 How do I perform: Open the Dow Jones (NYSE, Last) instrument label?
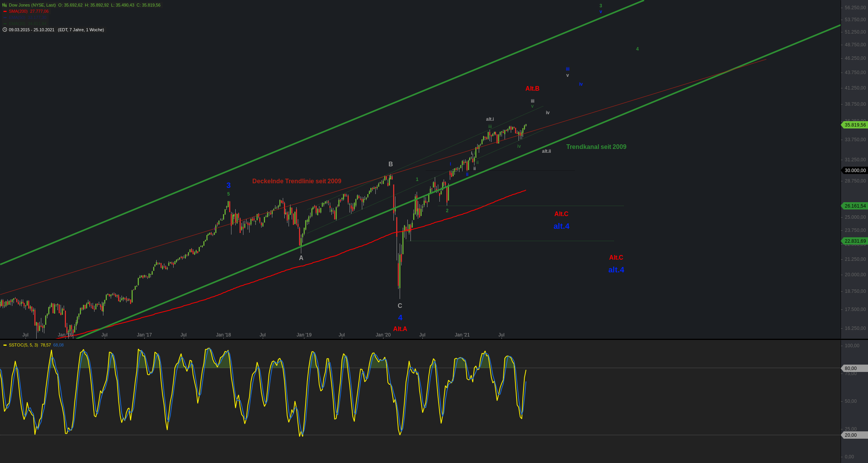click(32, 5)
